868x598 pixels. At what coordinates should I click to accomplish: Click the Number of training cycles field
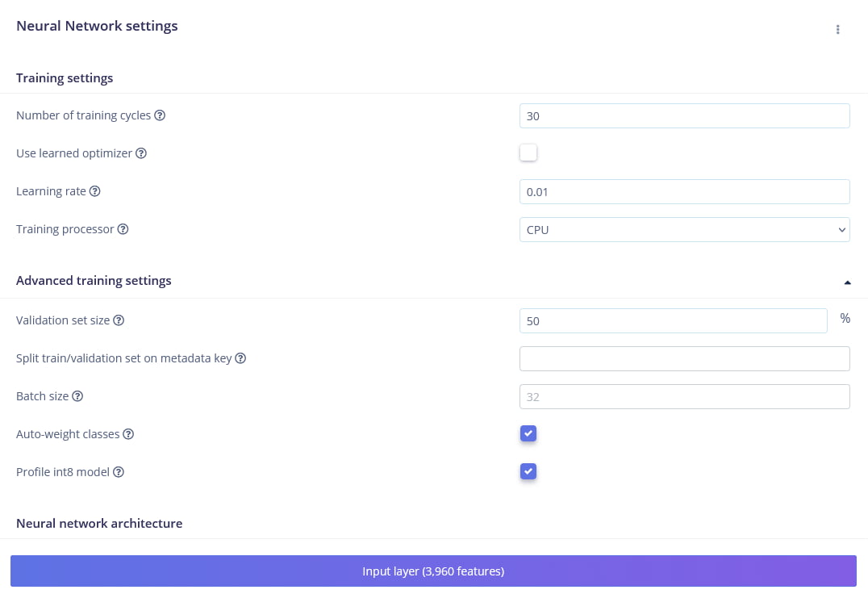(684, 116)
